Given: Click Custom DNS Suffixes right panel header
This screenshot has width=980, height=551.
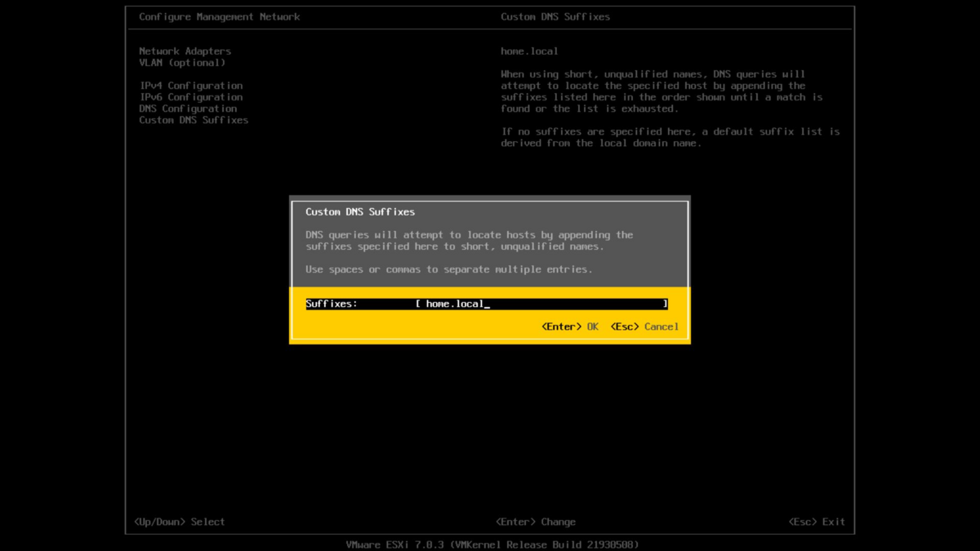Looking at the screenshot, I should tap(555, 16).
